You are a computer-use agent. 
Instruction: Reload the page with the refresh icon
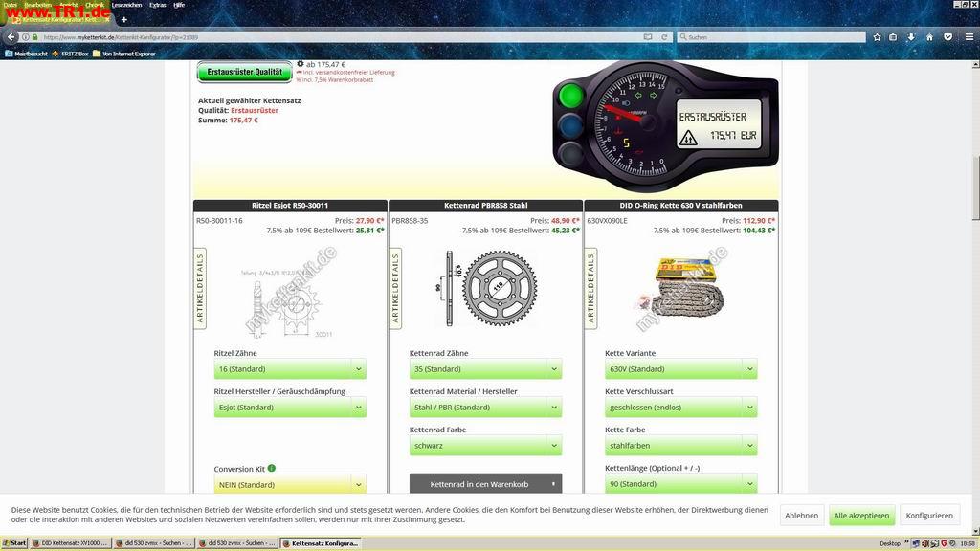pos(664,37)
